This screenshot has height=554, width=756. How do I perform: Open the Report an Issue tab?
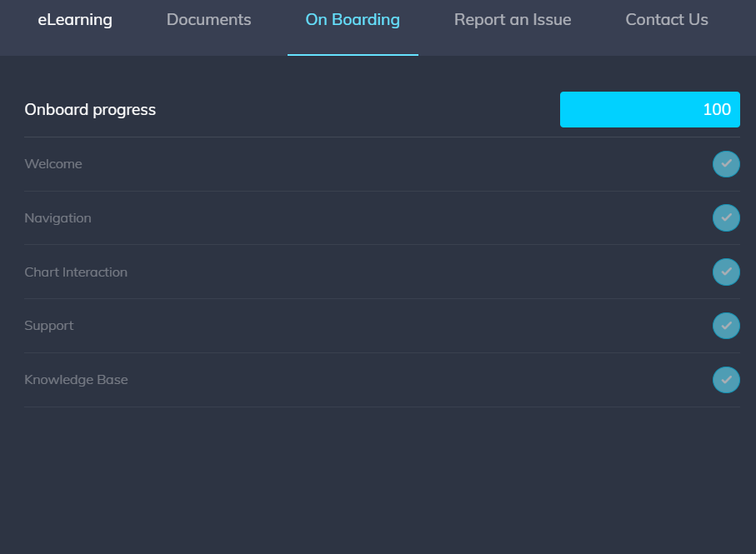click(513, 20)
